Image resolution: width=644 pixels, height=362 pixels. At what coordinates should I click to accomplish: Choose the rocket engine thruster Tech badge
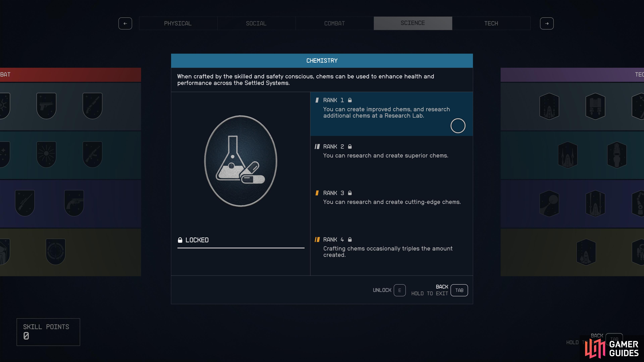617,155
